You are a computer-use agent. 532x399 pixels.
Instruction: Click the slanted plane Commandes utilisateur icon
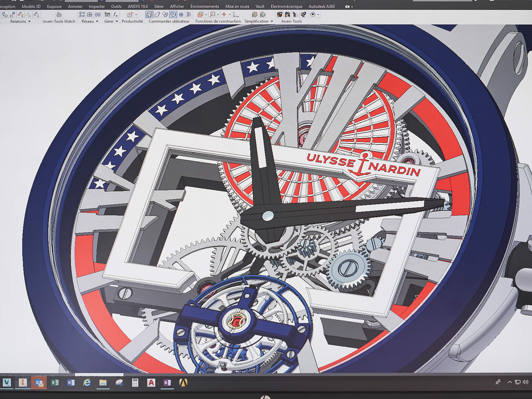pyautogui.click(x=157, y=14)
